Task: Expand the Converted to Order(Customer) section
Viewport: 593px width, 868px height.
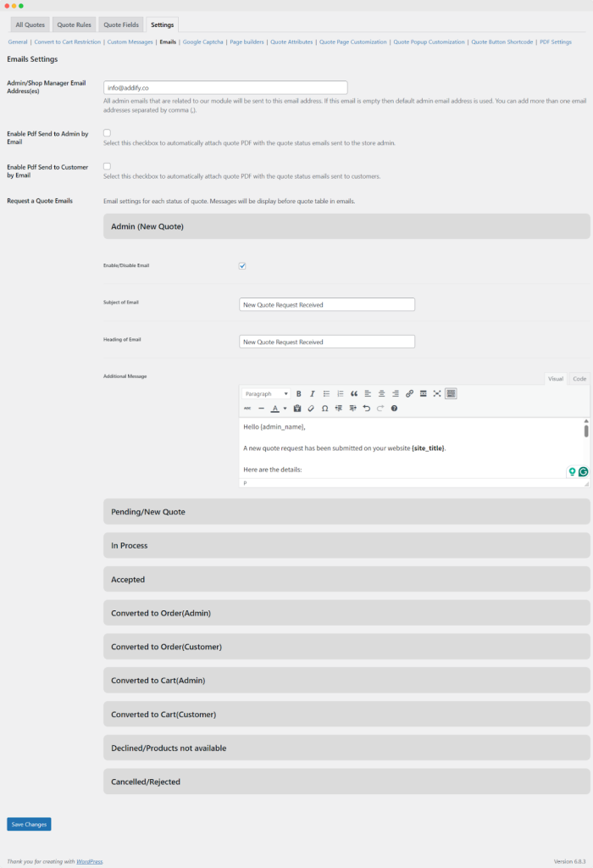Action: (x=346, y=647)
